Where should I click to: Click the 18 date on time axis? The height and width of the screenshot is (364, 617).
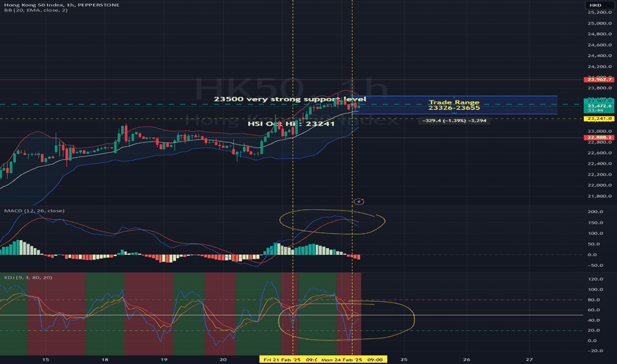(105, 359)
